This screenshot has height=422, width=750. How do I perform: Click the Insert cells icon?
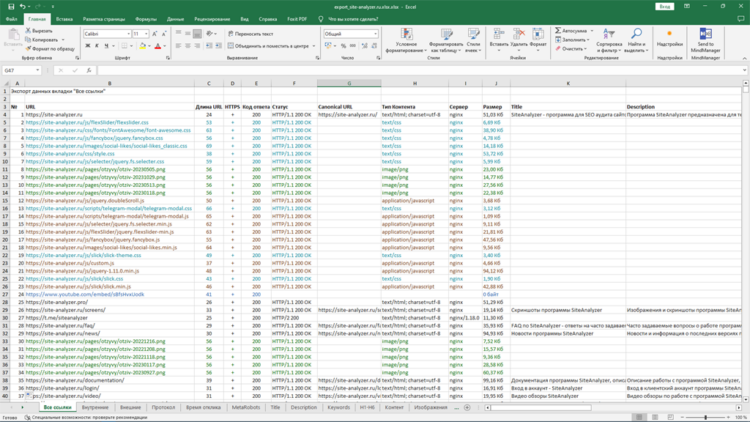[498, 33]
